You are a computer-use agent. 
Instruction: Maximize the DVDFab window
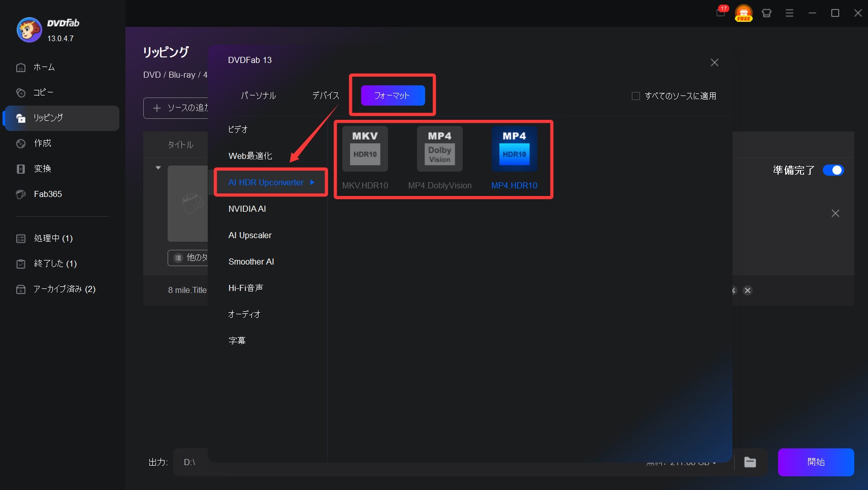(835, 13)
